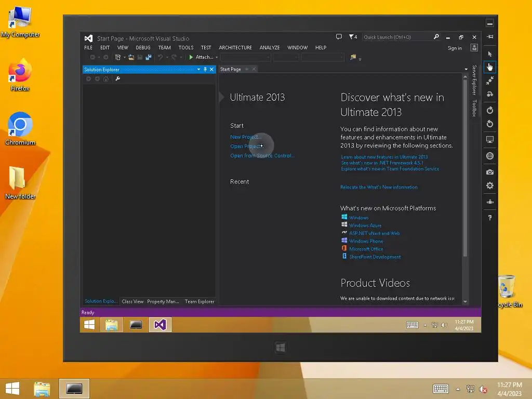Screen dimensions: 532x399
Task: Click the Save toolbar icon
Action: [x=140, y=57]
